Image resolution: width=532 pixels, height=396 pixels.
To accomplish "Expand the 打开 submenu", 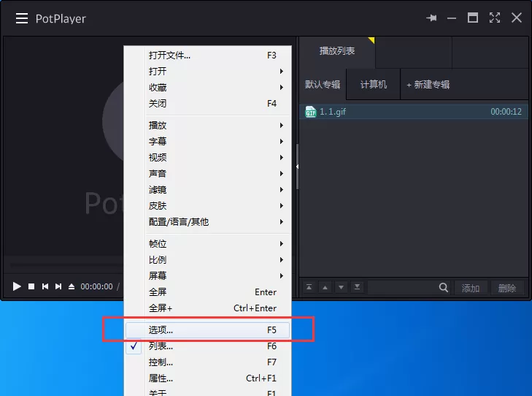I will coord(208,72).
